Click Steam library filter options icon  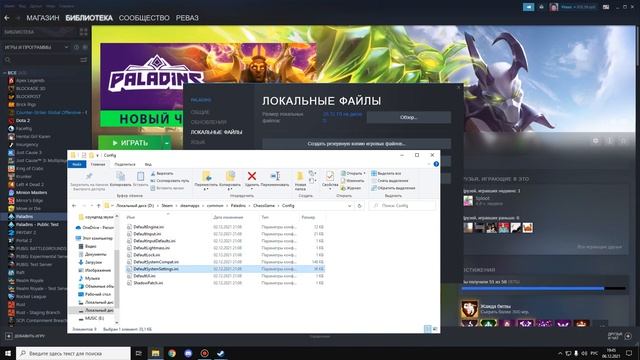tap(84, 60)
